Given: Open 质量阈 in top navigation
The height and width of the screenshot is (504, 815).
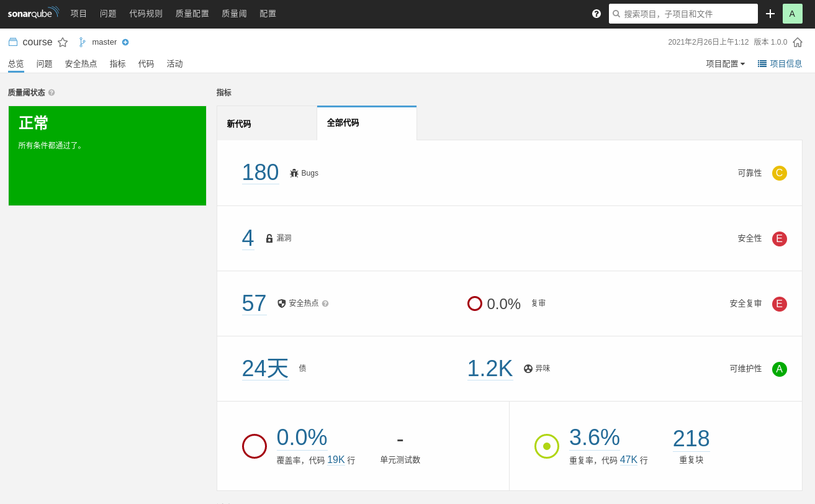Looking at the screenshot, I should (235, 14).
